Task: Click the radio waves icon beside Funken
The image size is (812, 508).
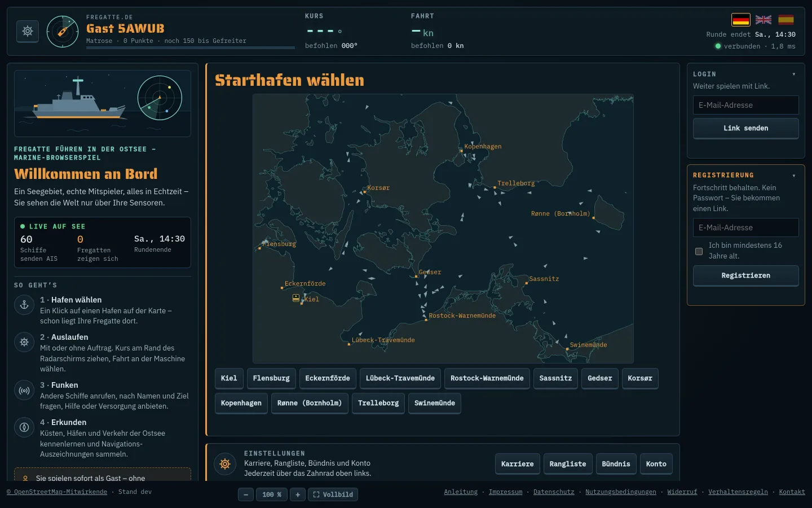Action: (24, 390)
